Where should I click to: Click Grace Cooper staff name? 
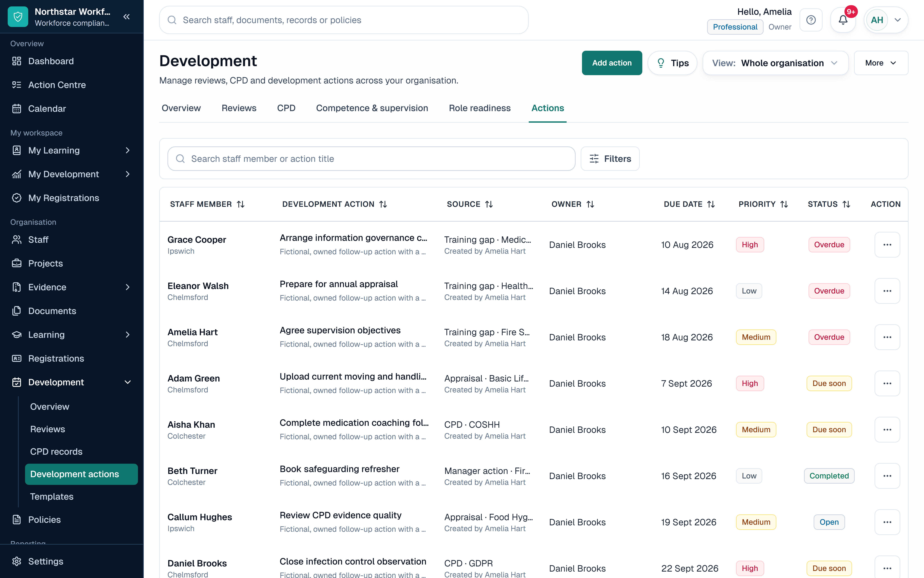(197, 240)
